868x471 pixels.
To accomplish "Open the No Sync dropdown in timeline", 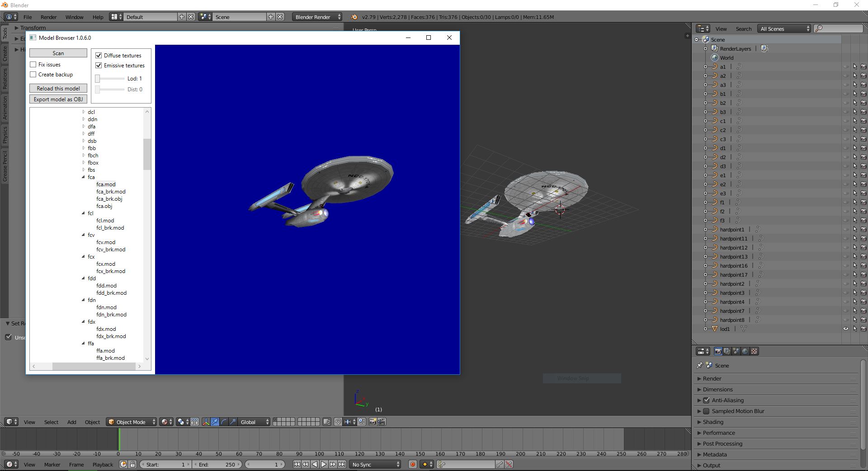I will (375, 464).
